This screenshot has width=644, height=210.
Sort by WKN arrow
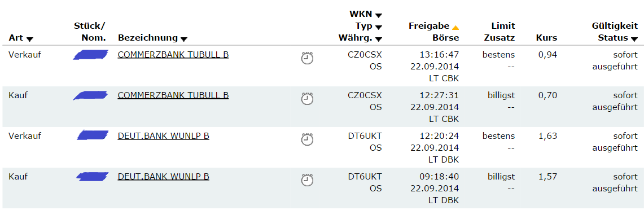[379, 16]
